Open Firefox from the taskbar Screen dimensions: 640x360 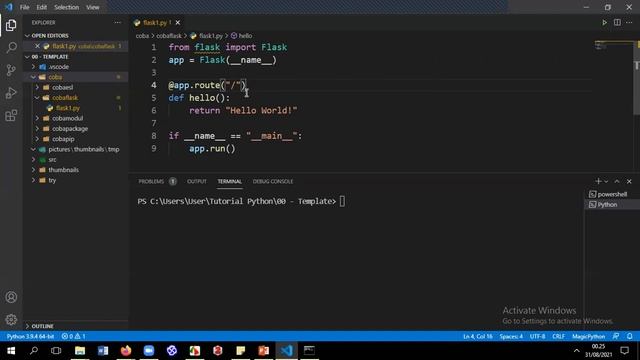[x=126, y=351]
